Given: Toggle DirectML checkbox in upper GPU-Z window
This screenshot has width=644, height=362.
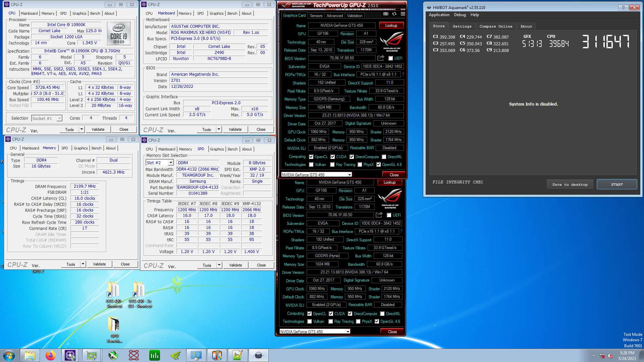Looking at the screenshot, I should (x=384, y=157).
